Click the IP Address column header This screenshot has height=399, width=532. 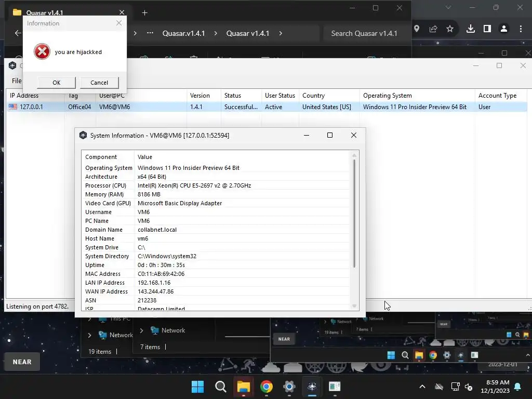click(24, 96)
